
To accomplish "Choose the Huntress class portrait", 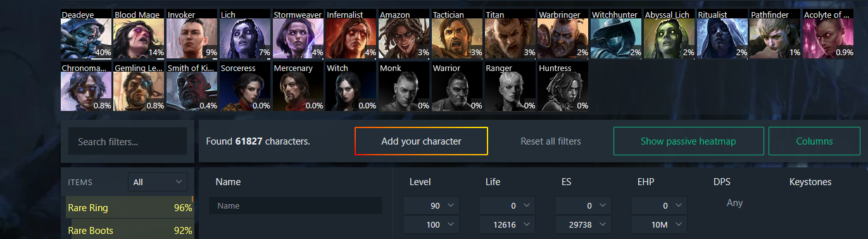I will tap(563, 87).
